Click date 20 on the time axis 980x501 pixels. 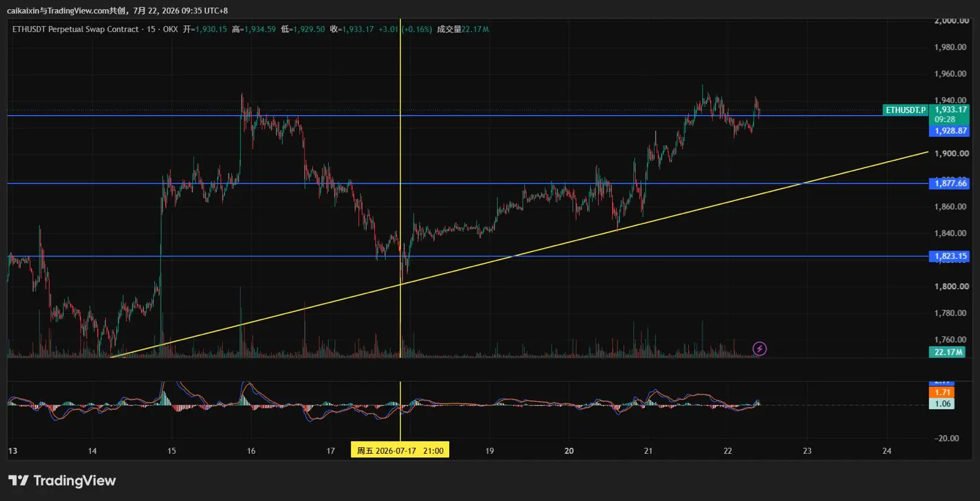(x=569, y=451)
